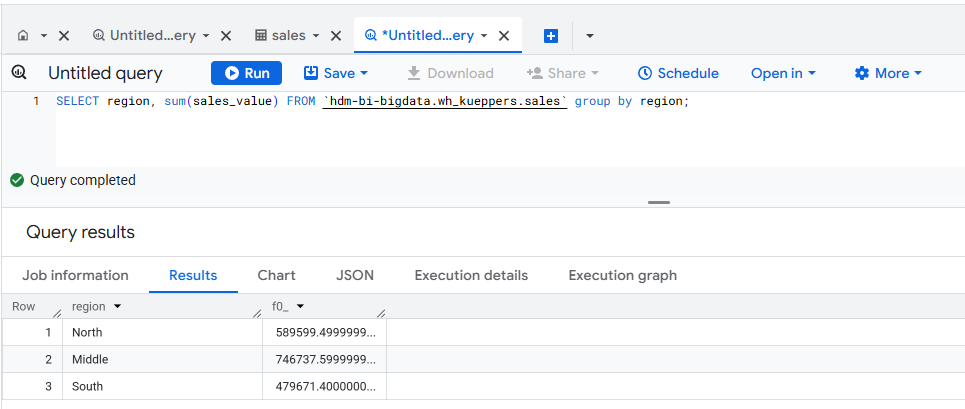Viewport: 965px width, 409px height.
Task: Close the sales tab
Action: [336, 36]
